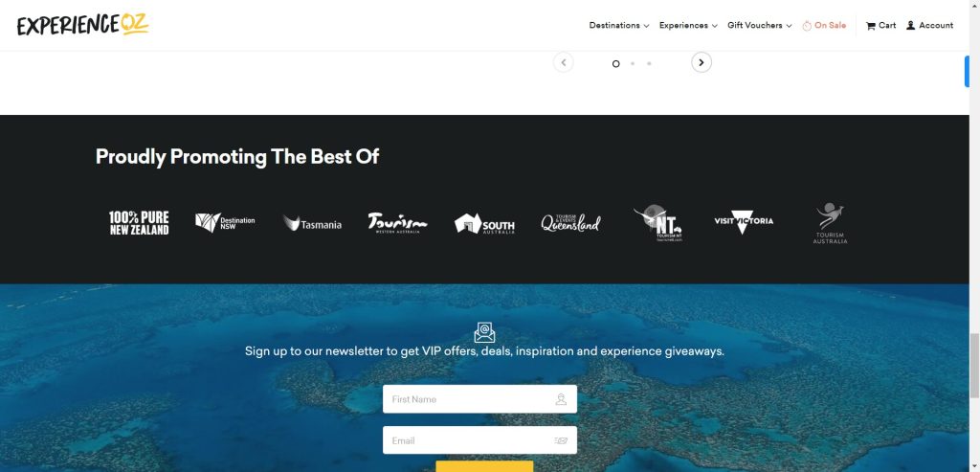Expand the Gift Vouchers dropdown menu
This screenshot has width=980, height=472.
[x=759, y=26]
